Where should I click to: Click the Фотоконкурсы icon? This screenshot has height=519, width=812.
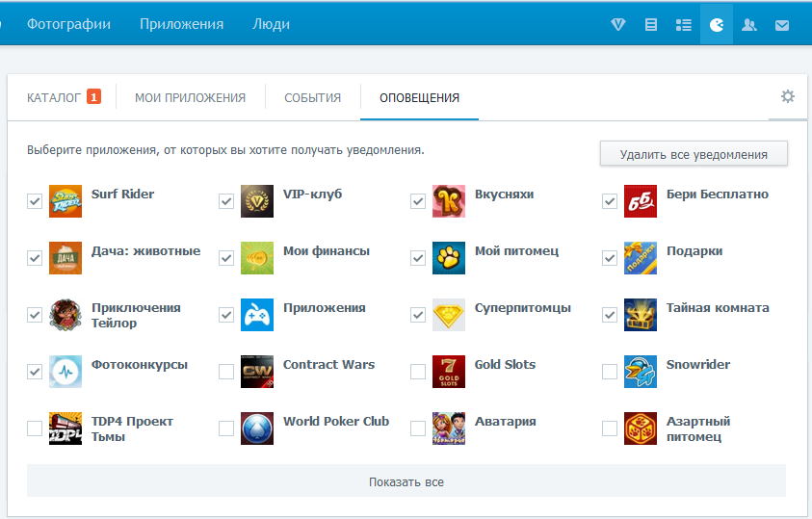coord(65,372)
